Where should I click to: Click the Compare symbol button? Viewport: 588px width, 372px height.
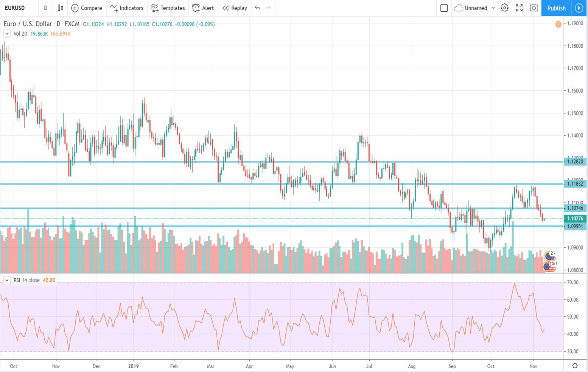point(87,8)
